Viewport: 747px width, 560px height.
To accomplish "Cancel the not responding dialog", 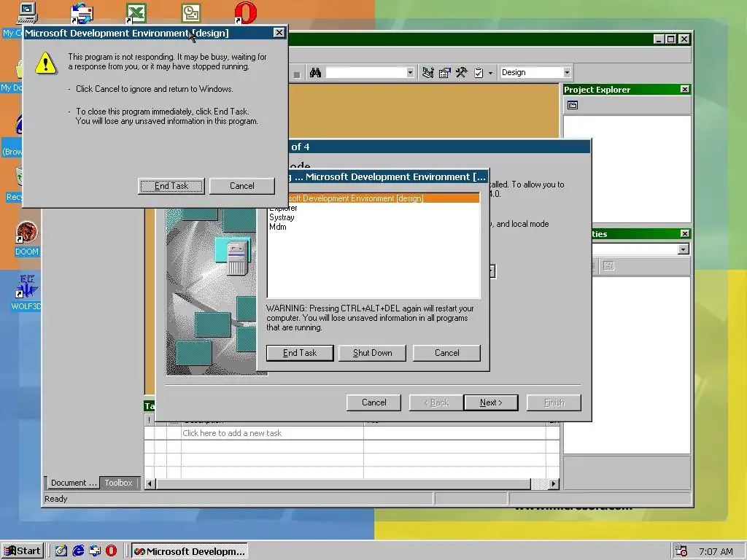I will (x=242, y=186).
